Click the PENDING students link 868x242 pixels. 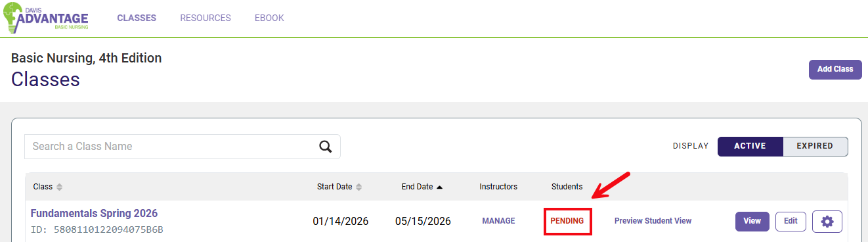[x=567, y=221]
